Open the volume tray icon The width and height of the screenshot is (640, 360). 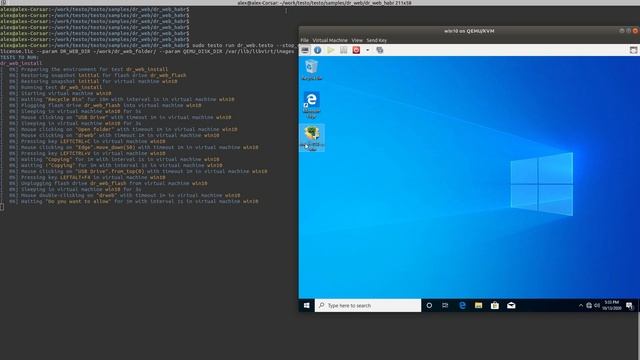(597, 305)
